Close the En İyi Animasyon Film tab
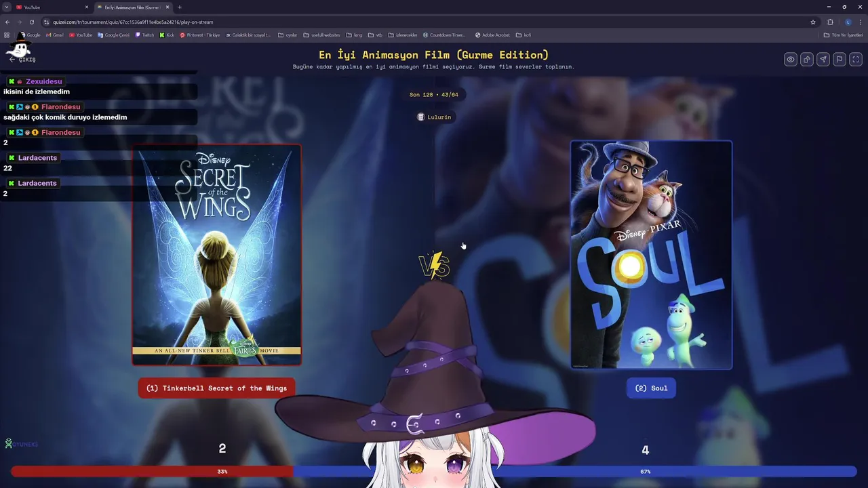This screenshot has height=488, width=868. coord(167,7)
